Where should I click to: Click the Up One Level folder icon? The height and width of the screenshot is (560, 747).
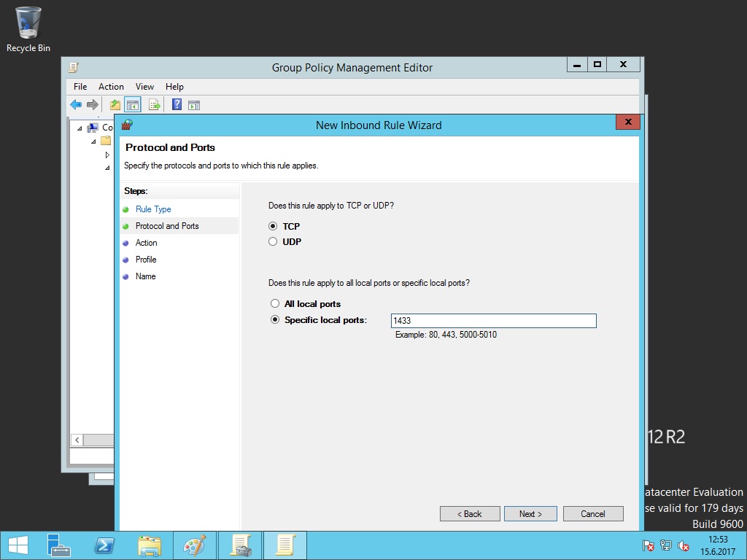coord(115,105)
